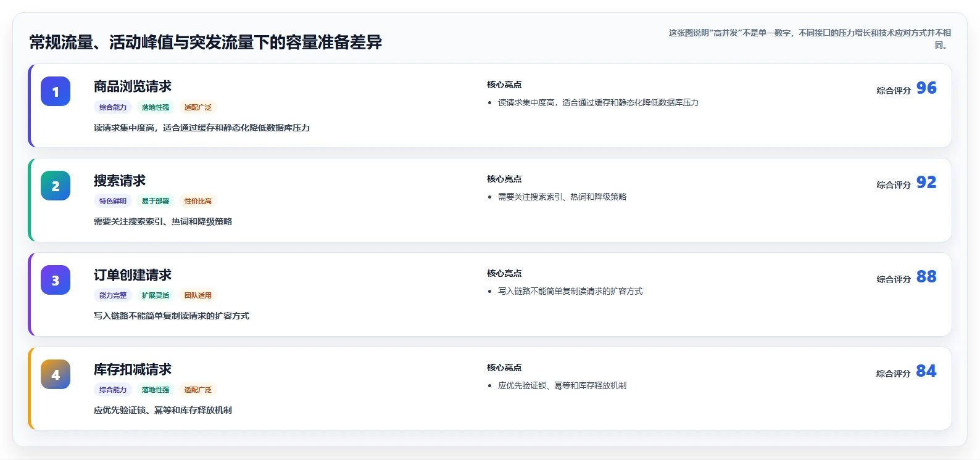Click the number 1 badge icon
The width and height of the screenshot is (980, 460).
click(x=56, y=91)
